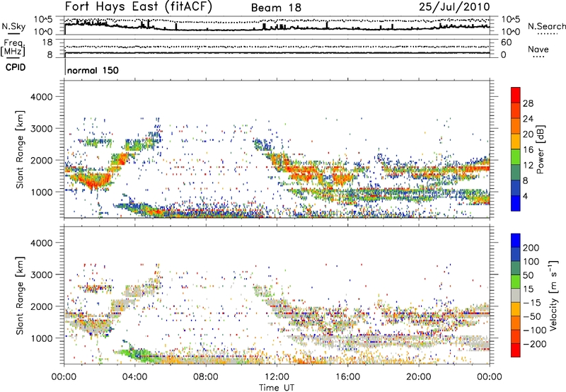Image resolution: width=566 pixels, height=392 pixels.
Task: Click the 1000 tick on the velocity panel
Action: [x=41, y=338]
